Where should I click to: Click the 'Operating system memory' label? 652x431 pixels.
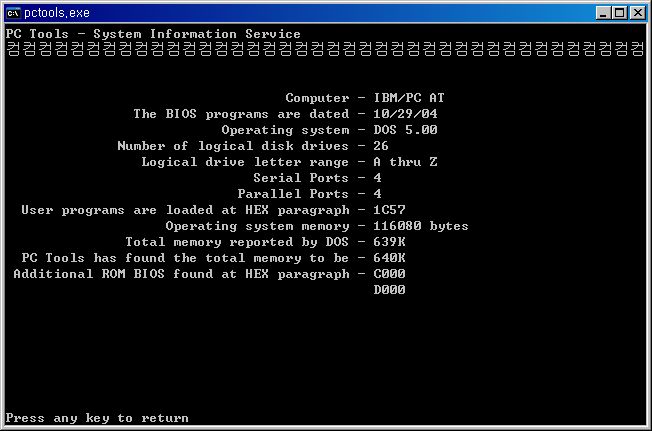pyautogui.click(x=257, y=226)
